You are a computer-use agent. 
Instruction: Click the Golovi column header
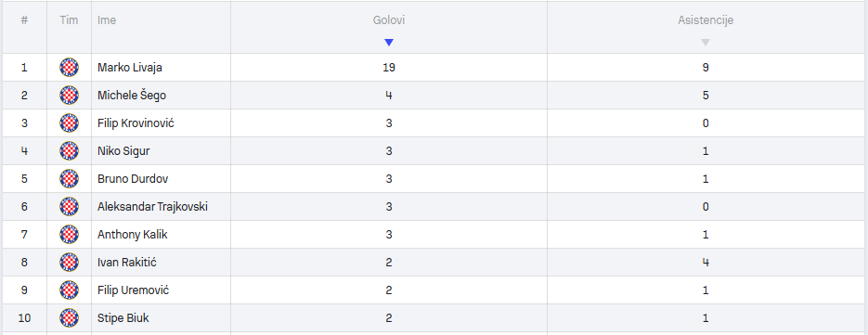pyautogui.click(x=389, y=20)
